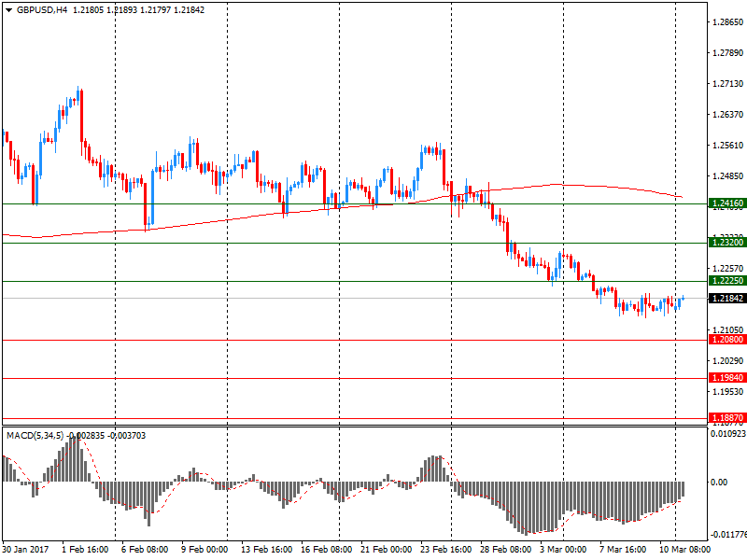This screenshot has width=747, height=560.
Task: Click the 1.27130 price scale value
Action: pyautogui.click(x=728, y=84)
